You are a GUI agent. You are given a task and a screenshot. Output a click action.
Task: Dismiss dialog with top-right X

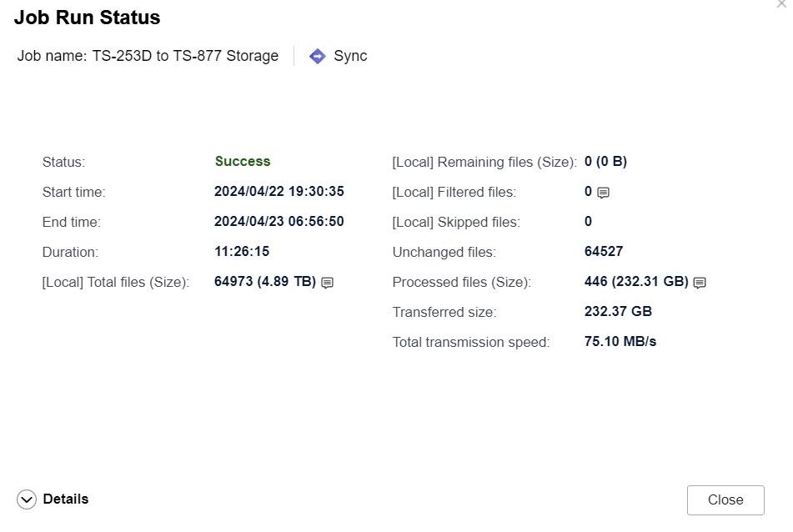click(x=781, y=4)
